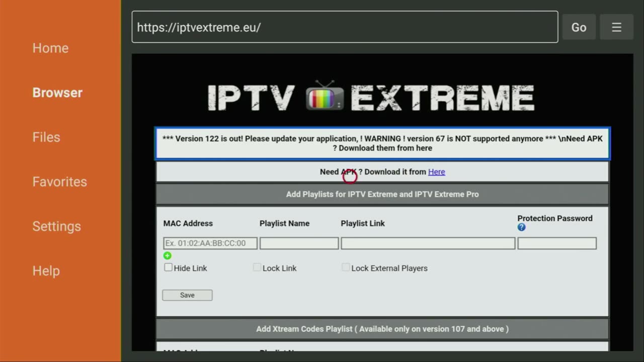Click the Playlist Name column label
Viewport: 644px width, 362px height.
click(284, 223)
